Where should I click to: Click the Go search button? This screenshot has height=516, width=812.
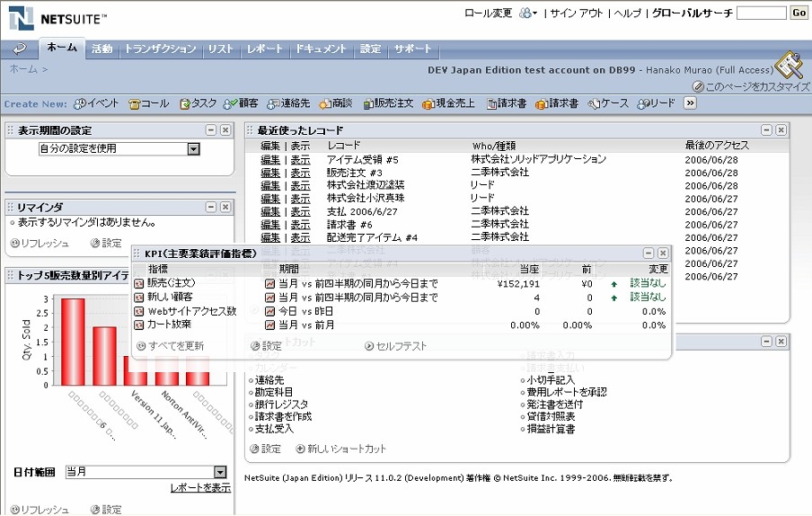click(x=799, y=13)
